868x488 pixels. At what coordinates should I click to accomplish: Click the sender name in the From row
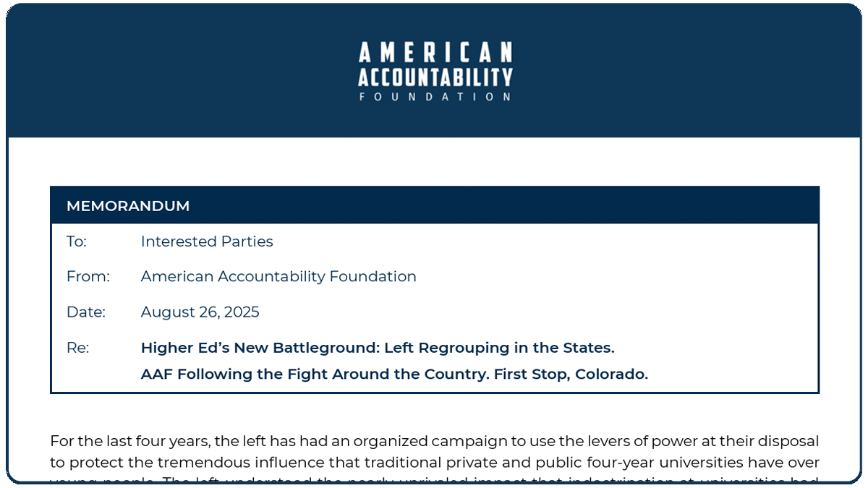pos(278,276)
